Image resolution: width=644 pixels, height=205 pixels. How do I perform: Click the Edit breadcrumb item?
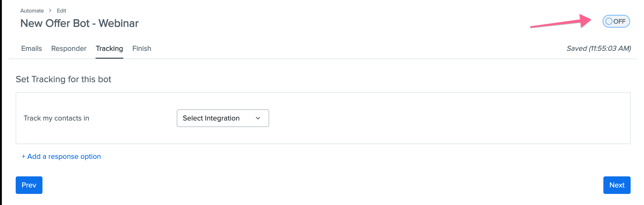[x=61, y=11]
